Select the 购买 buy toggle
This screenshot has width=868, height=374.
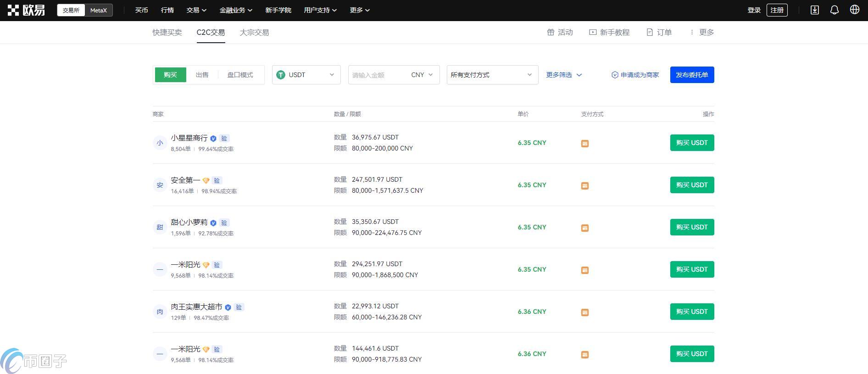click(x=170, y=75)
